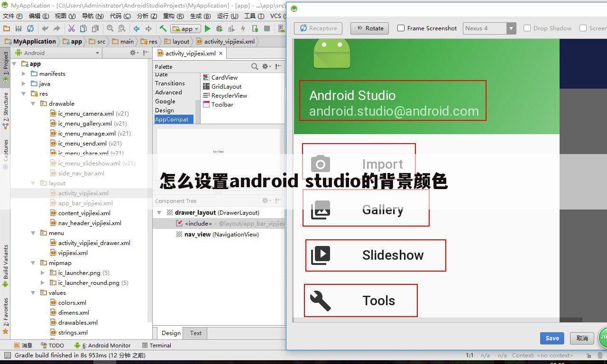607x364 pixels.
Task: Run app with green play icon
Action: point(208,28)
